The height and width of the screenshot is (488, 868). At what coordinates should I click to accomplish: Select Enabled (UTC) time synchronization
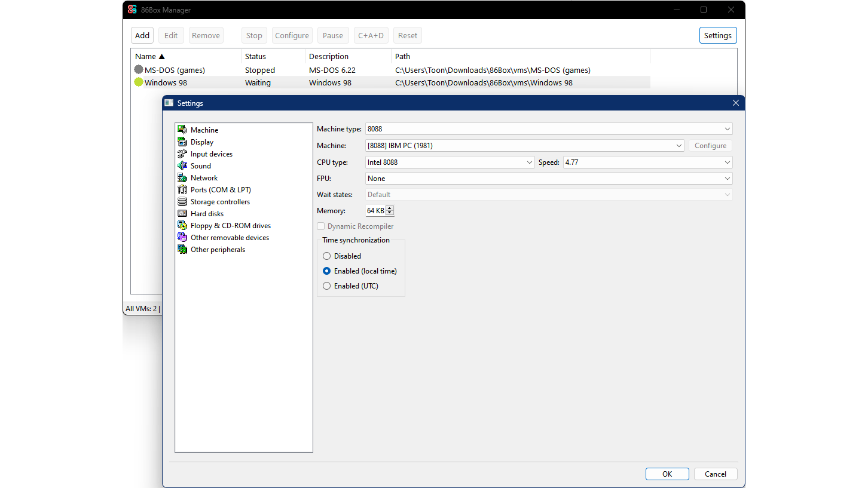[x=326, y=286]
